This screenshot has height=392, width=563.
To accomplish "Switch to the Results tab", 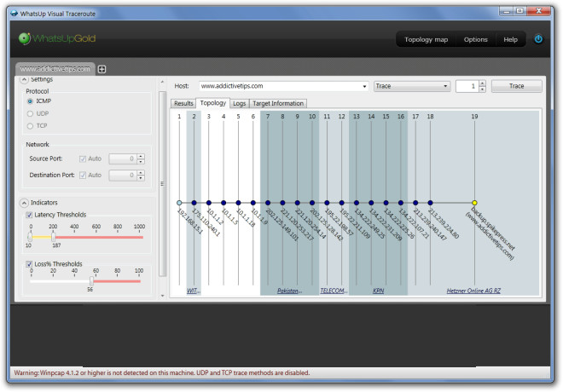I will click(x=183, y=103).
